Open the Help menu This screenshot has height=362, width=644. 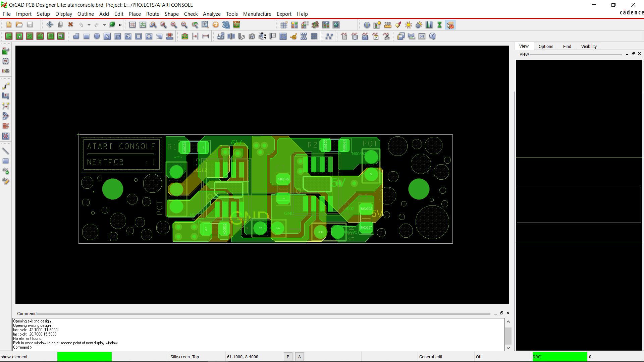point(302,14)
